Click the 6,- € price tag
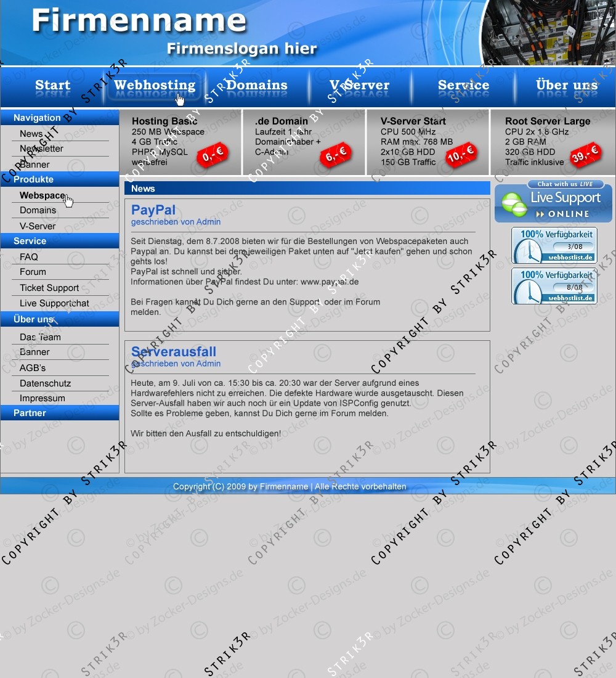This screenshot has width=616, height=678. [336, 154]
